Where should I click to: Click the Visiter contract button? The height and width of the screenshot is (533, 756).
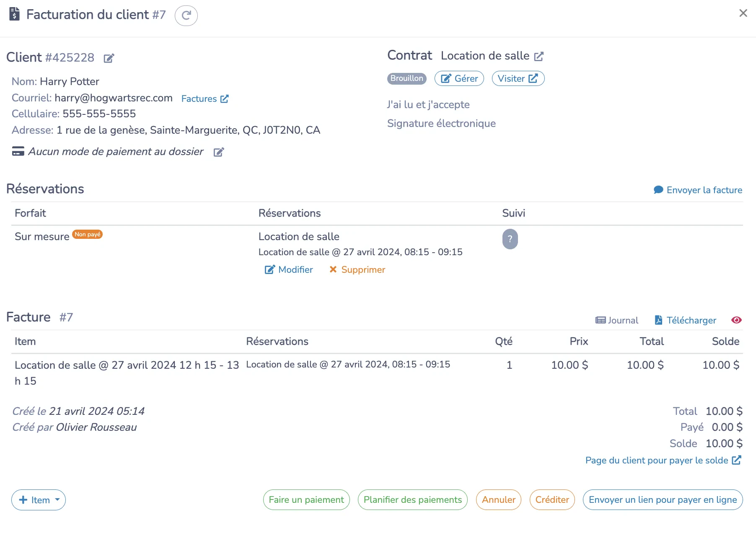click(518, 78)
